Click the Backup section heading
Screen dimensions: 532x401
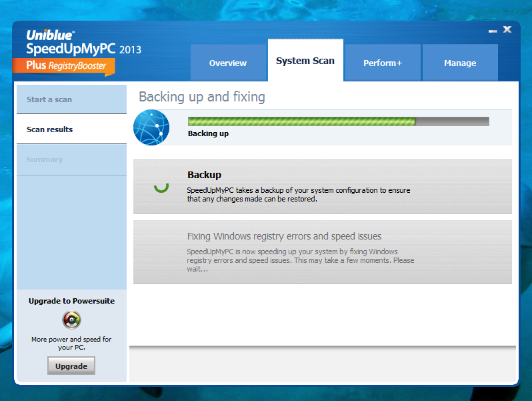pyautogui.click(x=204, y=175)
